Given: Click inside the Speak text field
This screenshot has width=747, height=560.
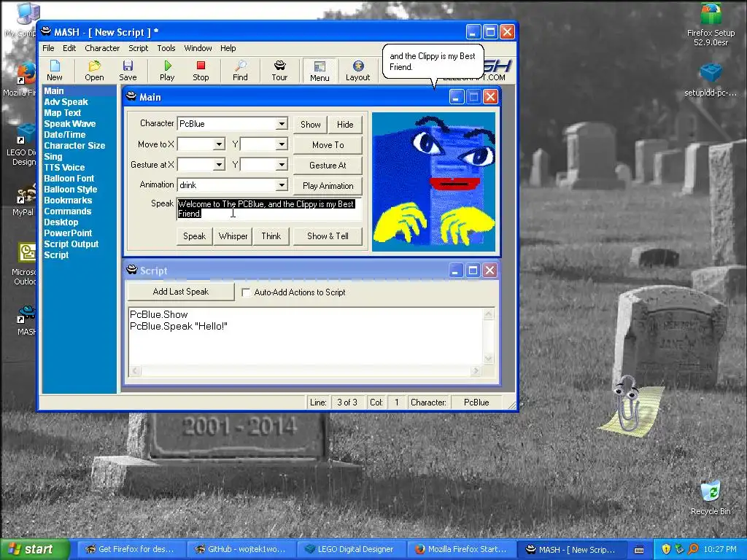Looking at the screenshot, I should pos(269,209).
